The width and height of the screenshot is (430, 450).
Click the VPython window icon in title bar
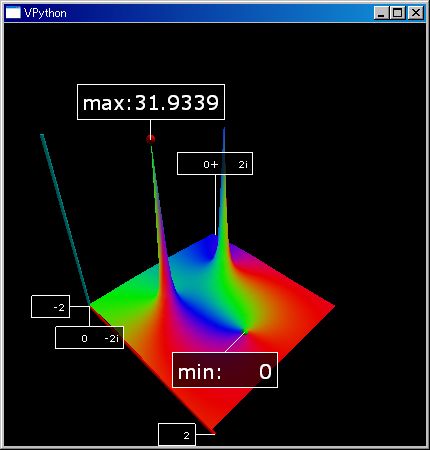click(x=13, y=13)
